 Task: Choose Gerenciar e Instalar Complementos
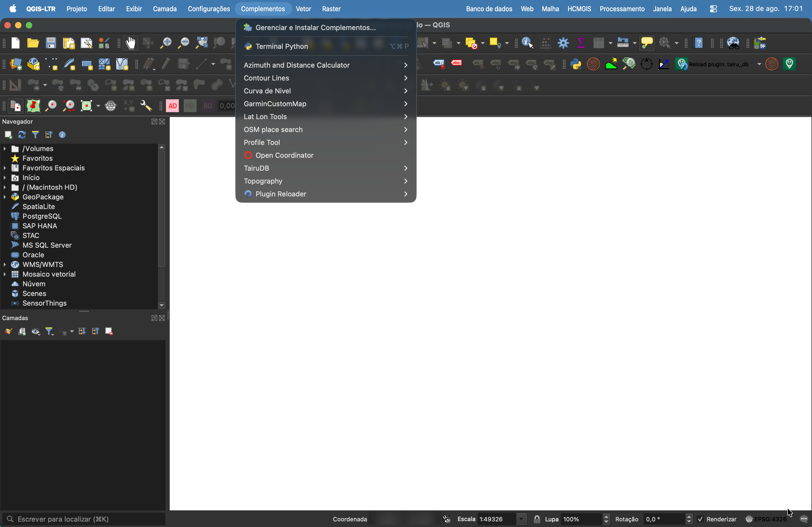(x=325, y=28)
